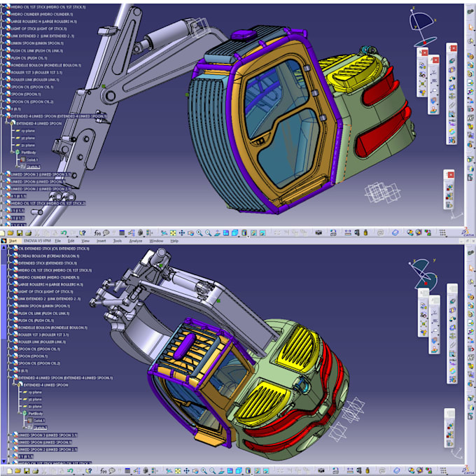
Task: Select the Pan tool in top window toolbar
Action: (181, 233)
